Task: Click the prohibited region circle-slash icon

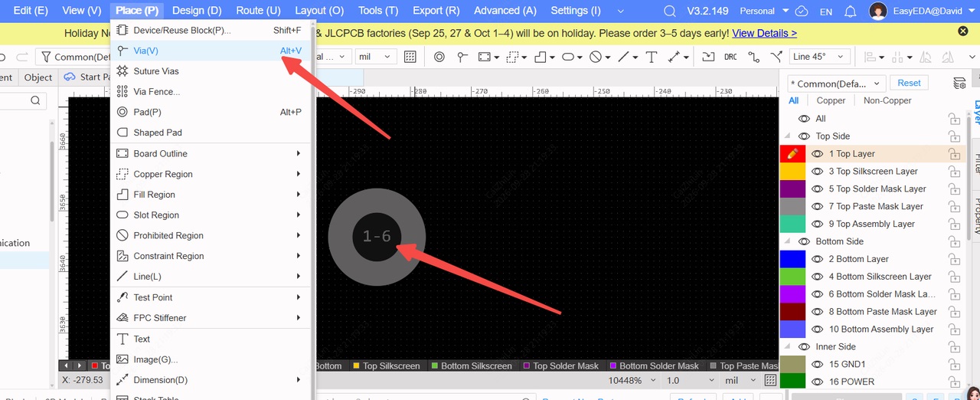Action: [x=596, y=57]
